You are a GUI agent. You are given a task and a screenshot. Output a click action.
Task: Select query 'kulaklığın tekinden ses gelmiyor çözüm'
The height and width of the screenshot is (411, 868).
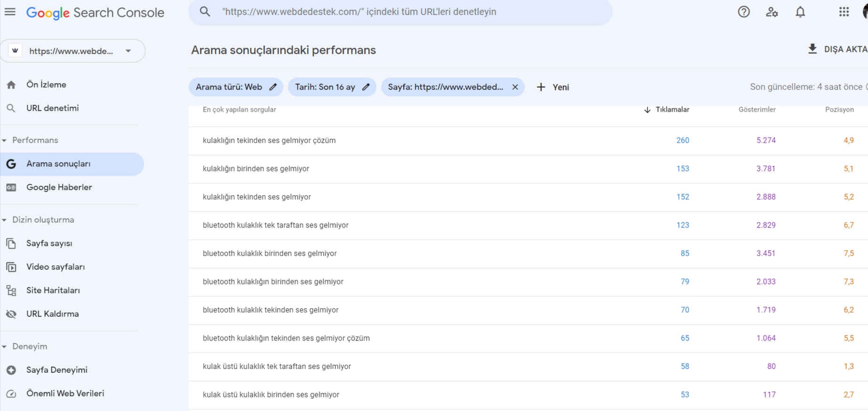(269, 140)
